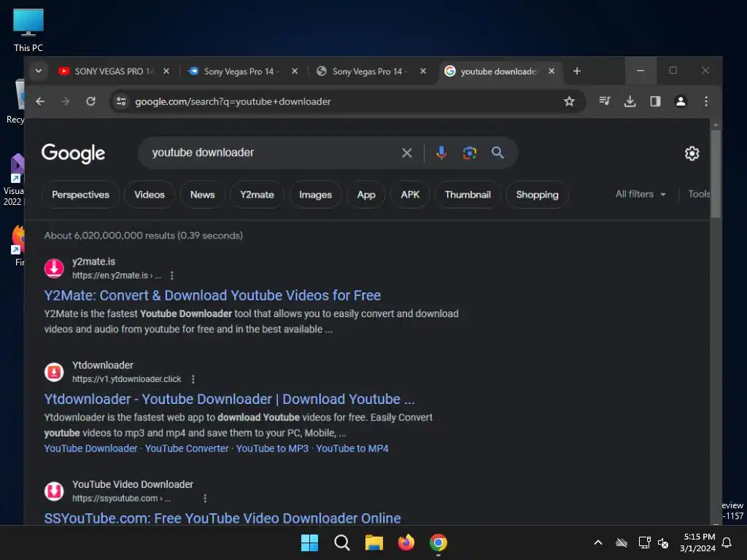Open the Tools option

698,194
